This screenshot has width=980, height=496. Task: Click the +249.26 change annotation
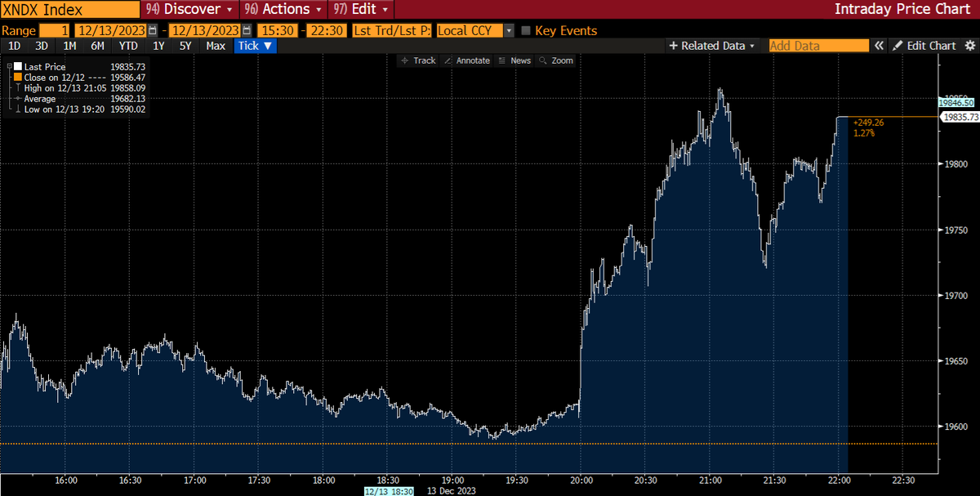(x=867, y=122)
